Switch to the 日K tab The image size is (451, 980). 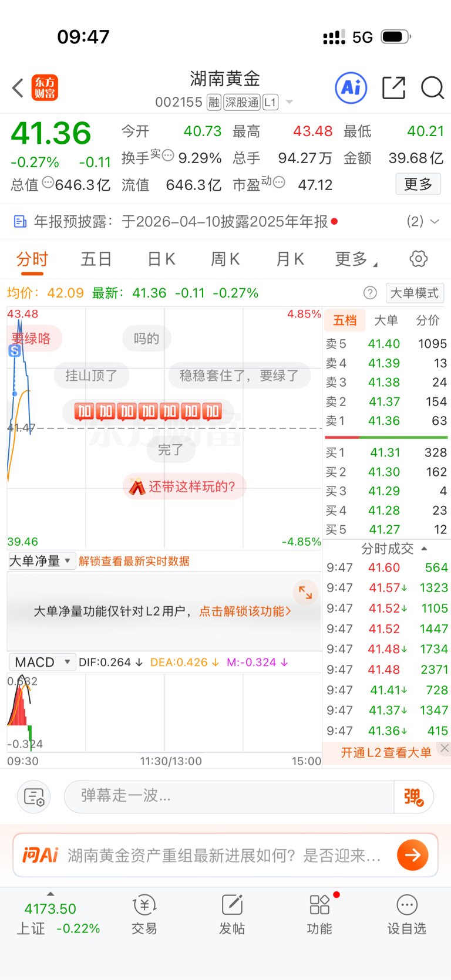(x=161, y=259)
